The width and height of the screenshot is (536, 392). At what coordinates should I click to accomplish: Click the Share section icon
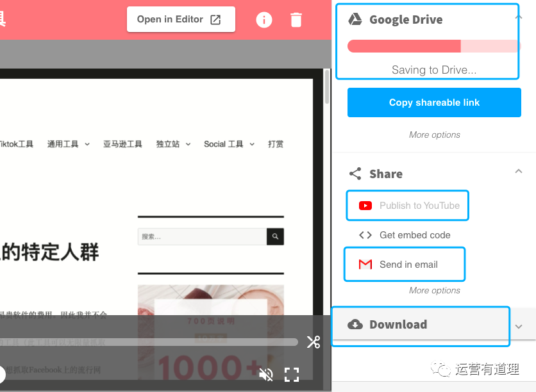[x=355, y=174]
